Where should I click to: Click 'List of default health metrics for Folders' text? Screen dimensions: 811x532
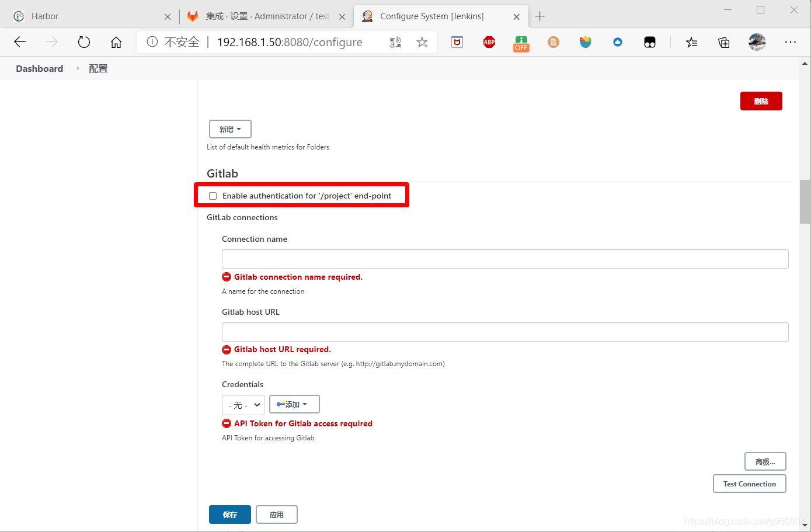click(x=268, y=147)
